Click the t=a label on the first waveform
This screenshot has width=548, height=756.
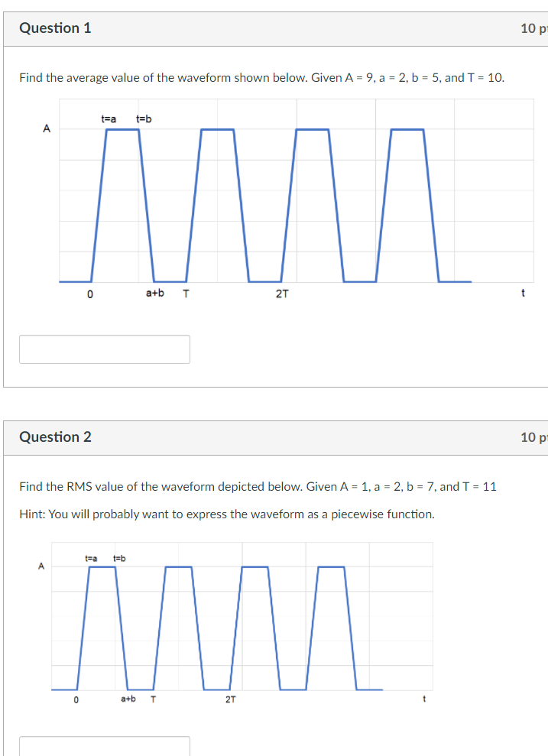pyautogui.click(x=107, y=118)
